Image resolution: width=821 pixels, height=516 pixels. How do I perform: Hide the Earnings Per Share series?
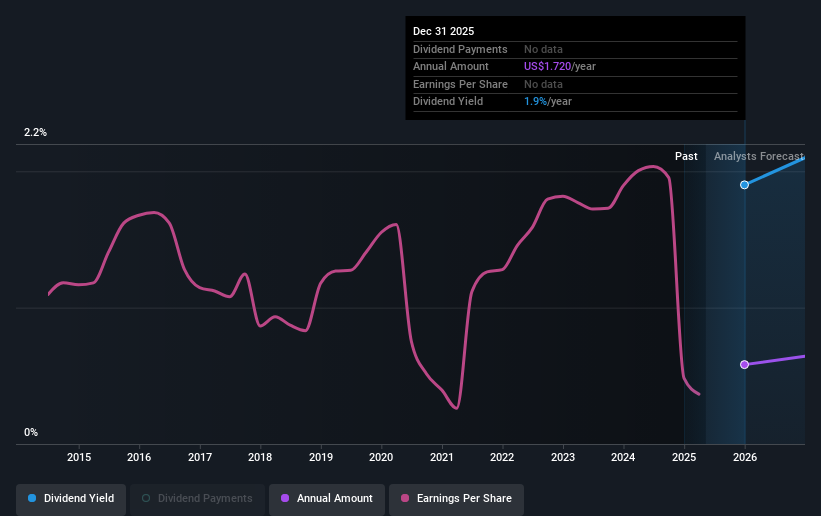[456, 498]
